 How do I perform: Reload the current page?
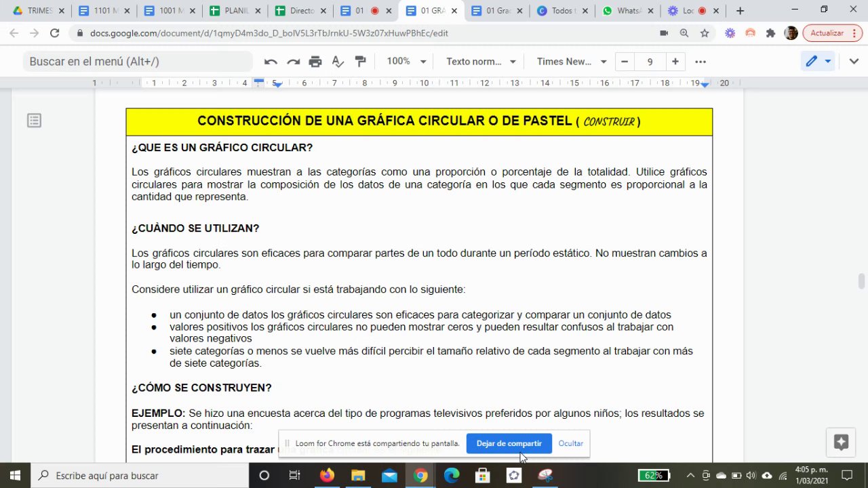coord(55,33)
